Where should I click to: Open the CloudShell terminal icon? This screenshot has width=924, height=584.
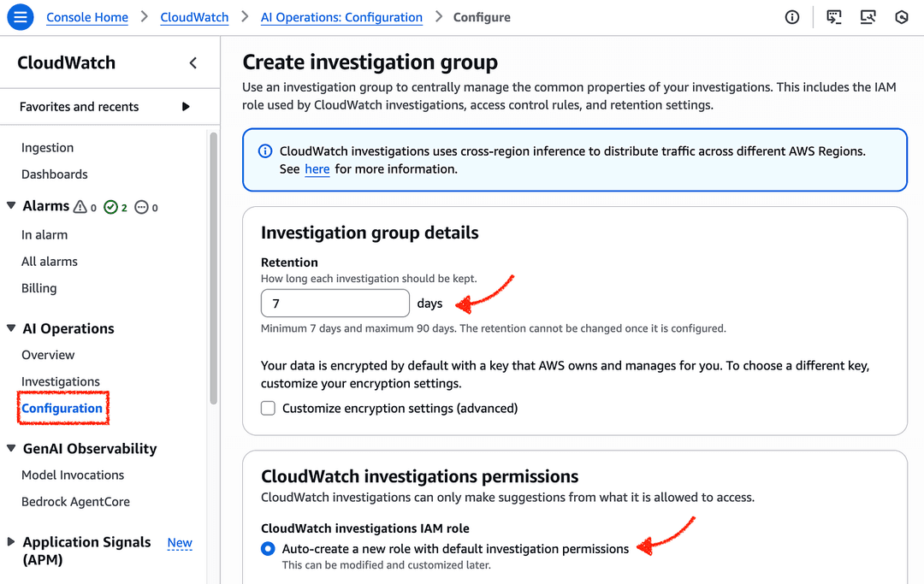coord(834,17)
